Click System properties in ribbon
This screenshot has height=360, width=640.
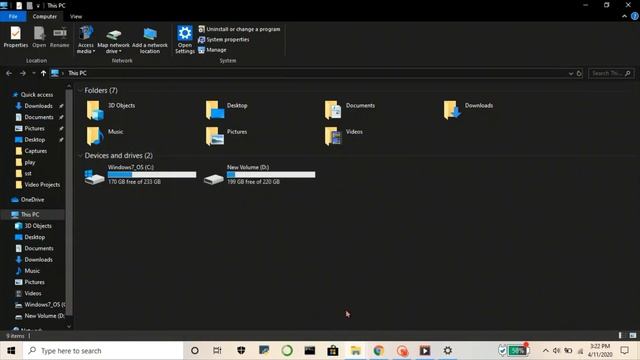click(224, 40)
